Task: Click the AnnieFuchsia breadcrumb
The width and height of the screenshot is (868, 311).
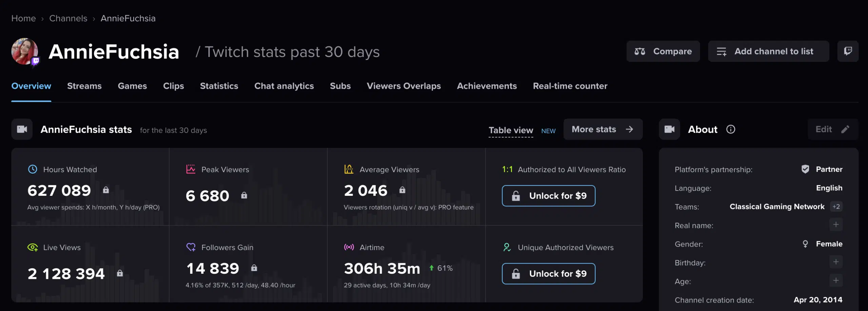Action: pyautogui.click(x=128, y=18)
